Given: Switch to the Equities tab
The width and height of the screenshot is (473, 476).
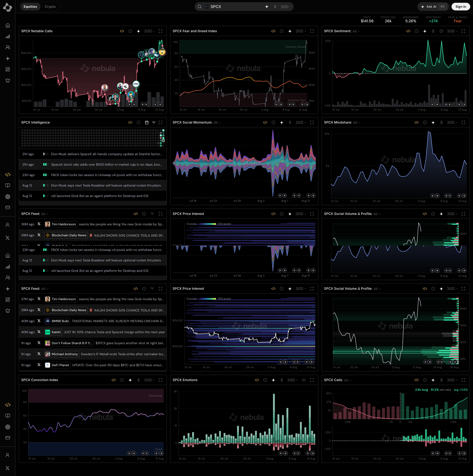Looking at the screenshot, I should point(30,7).
